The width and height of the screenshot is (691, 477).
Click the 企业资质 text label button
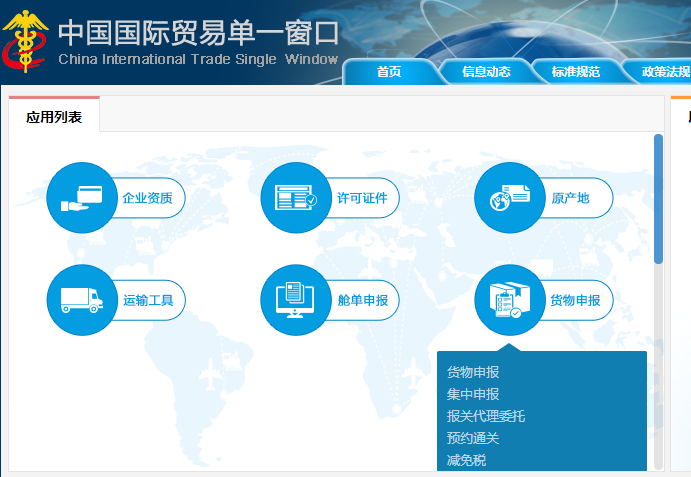pyautogui.click(x=148, y=198)
